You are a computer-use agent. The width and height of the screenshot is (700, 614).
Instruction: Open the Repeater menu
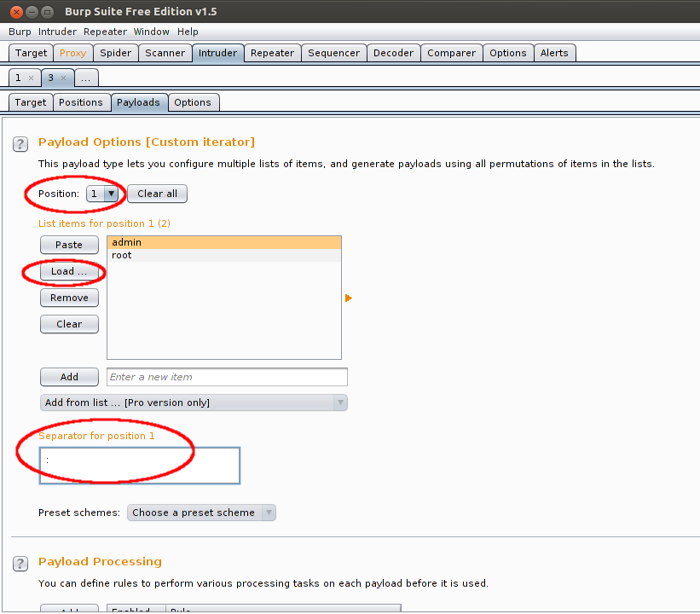(105, 32)
